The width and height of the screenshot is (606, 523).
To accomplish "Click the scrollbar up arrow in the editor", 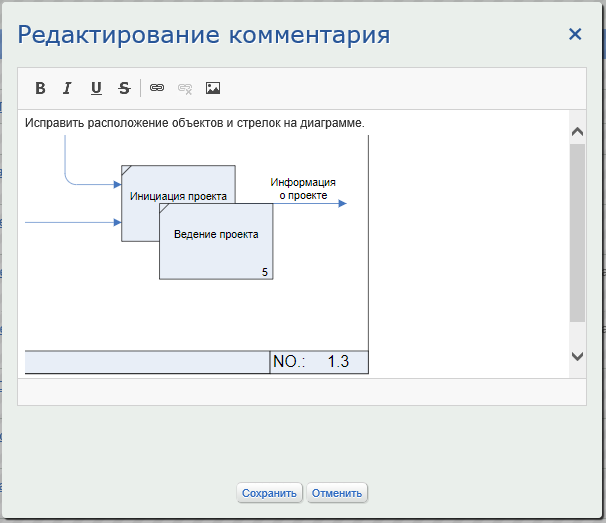I will pos(577,131).
